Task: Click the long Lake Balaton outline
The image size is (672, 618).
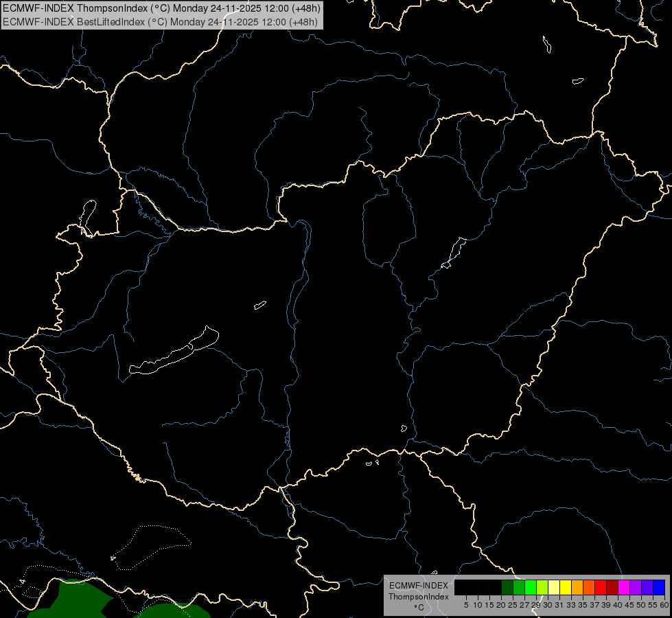Action: pyautogui.click(x=174, y=351)
